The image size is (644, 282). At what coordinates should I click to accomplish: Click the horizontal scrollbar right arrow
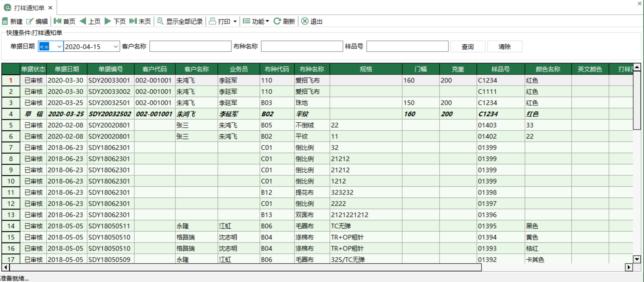629,267
